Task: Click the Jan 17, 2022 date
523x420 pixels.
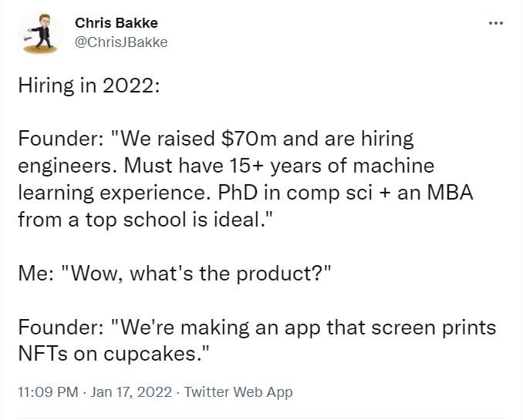Action: (x=131, y=391)
